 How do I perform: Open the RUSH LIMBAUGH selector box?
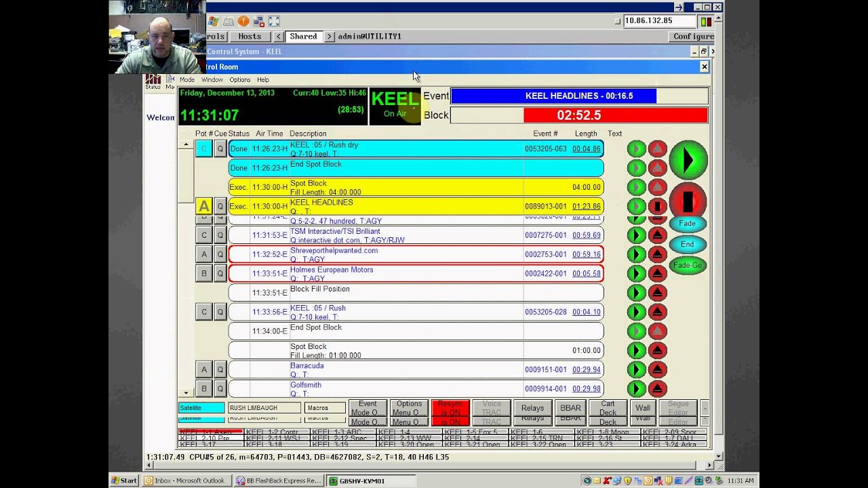click(264, 408)
